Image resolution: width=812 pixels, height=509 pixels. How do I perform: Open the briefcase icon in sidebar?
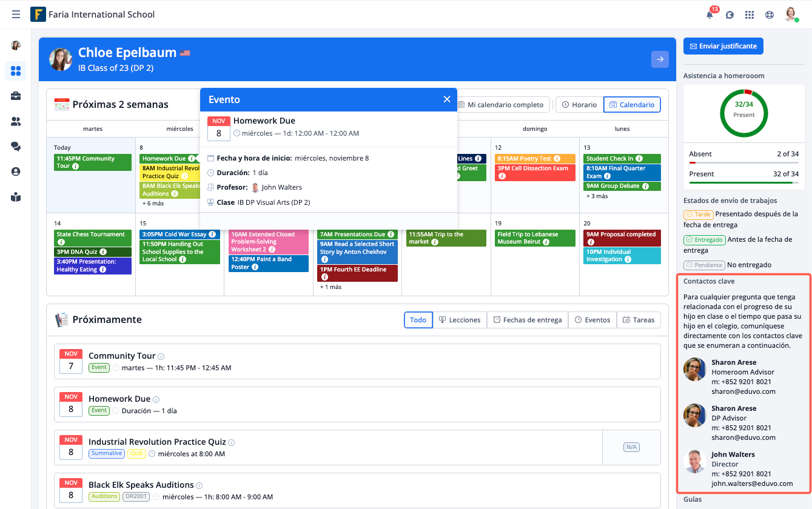pyautogui.click(x=16, y=96)
